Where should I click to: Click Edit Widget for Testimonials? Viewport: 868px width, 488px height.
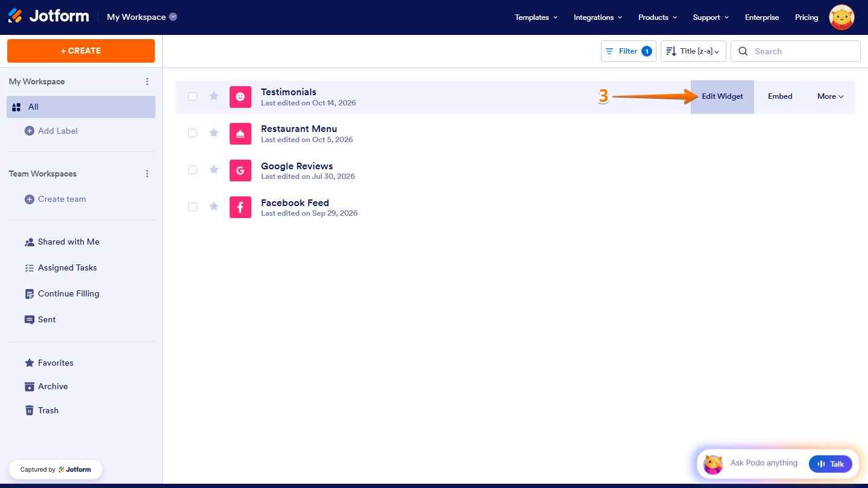coord(722,96)
